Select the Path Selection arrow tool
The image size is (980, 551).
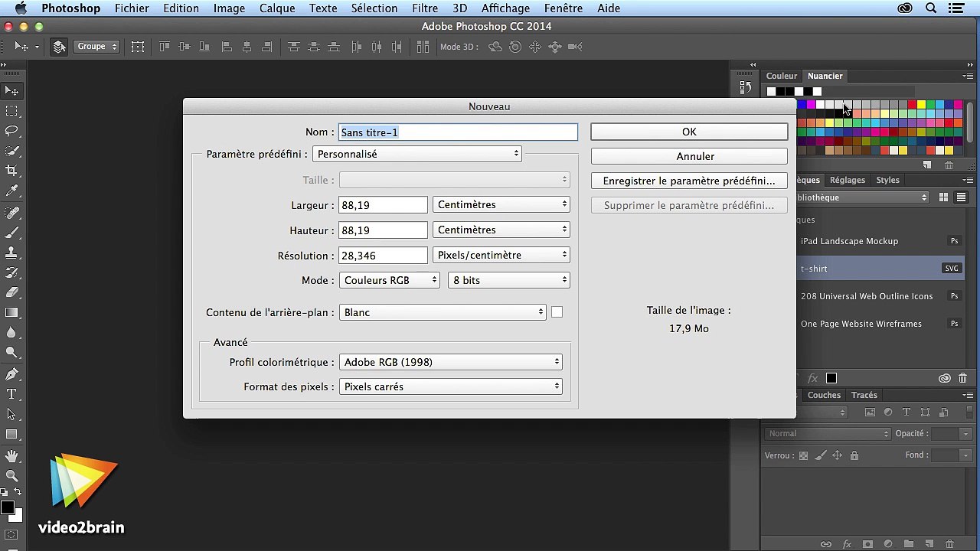point(11,414)
